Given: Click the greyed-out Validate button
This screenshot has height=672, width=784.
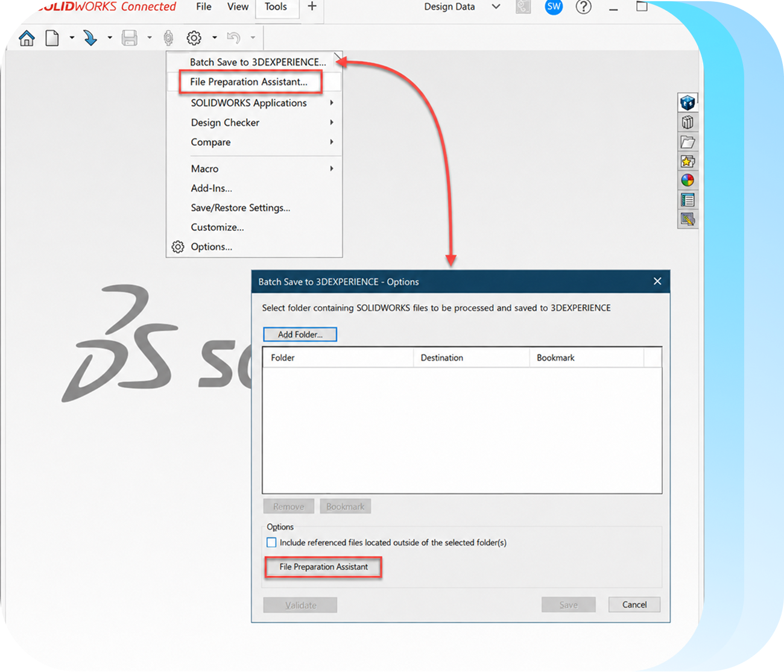Looking at the screenshot, I should 300,605.
